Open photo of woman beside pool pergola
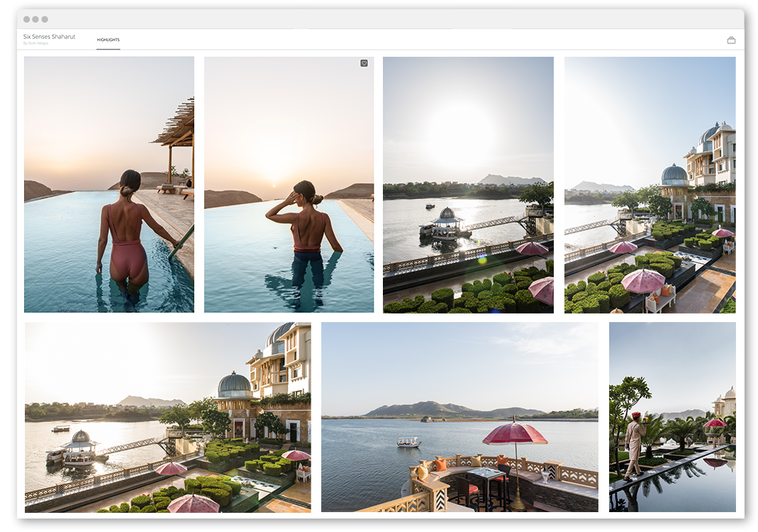758x532 pixels. tap(108, 184)
